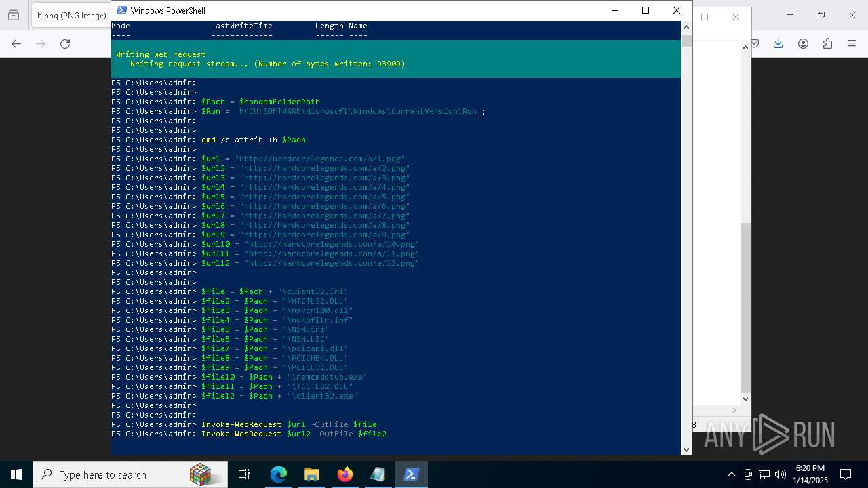Click the '\NSM.LIC' file string
Screen dimensions: 868x488
306,339
